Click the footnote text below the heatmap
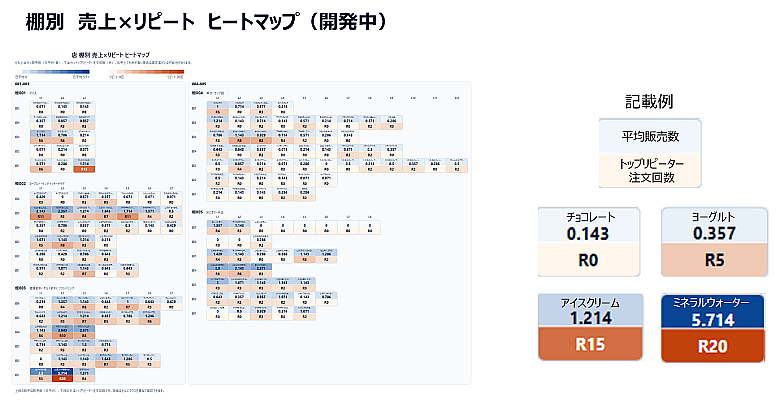The width and height of the screenshot is (780, 405). (90, 391)
